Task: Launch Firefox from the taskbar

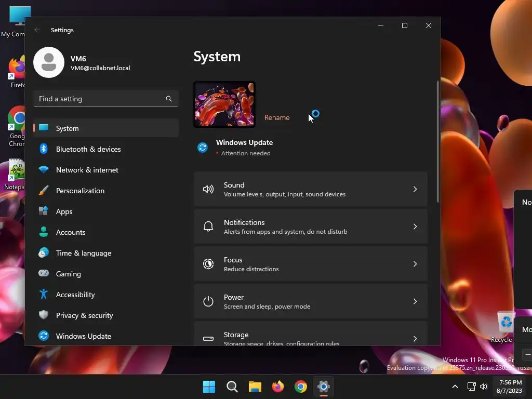Action: 278,387
